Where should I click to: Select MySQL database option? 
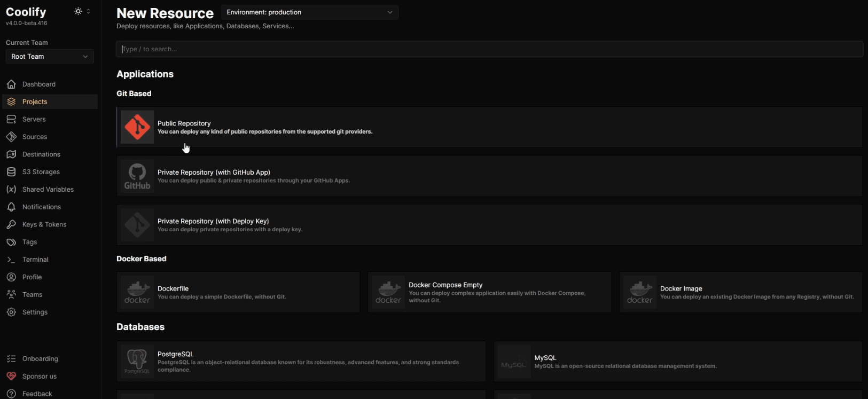(x=678, y=362)
